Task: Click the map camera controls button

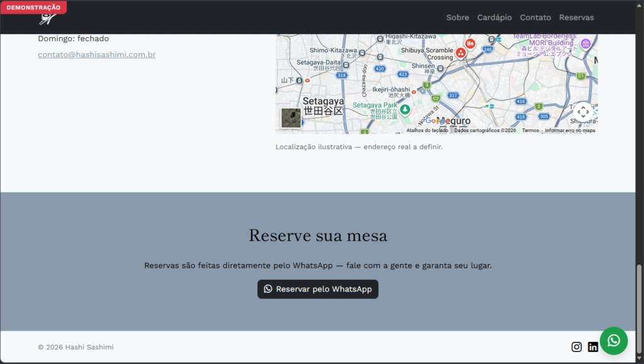Action: tap(583, 112)
